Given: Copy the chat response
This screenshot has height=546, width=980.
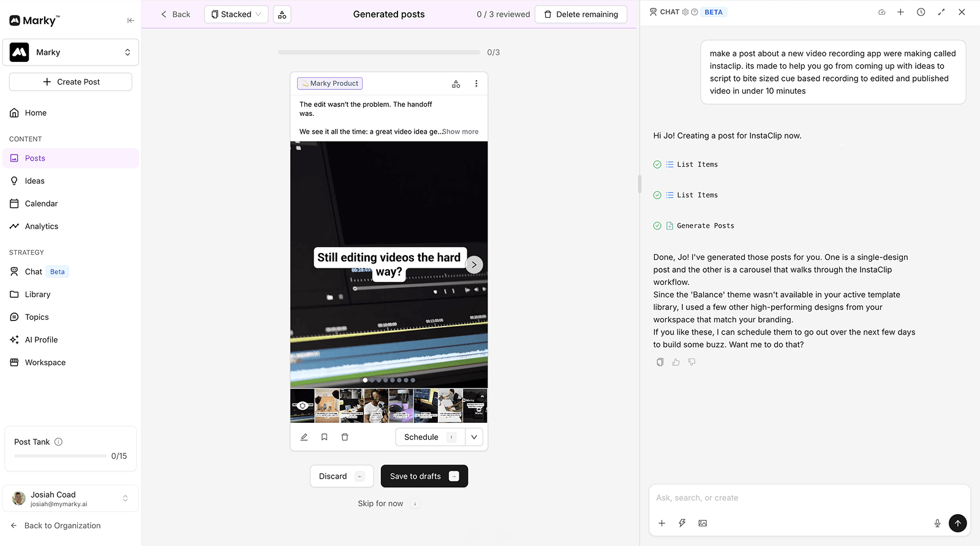Looking at the screenshot, I should 660,362.
